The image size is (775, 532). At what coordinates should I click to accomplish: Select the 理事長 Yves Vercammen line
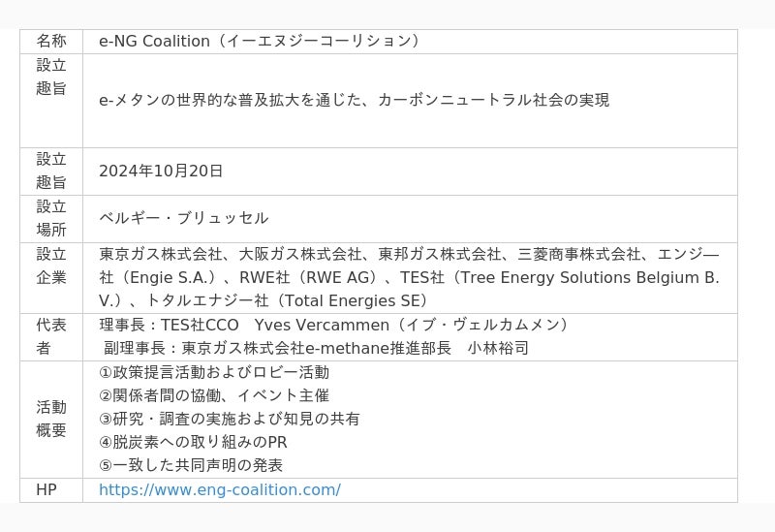[x=335, y=325]
